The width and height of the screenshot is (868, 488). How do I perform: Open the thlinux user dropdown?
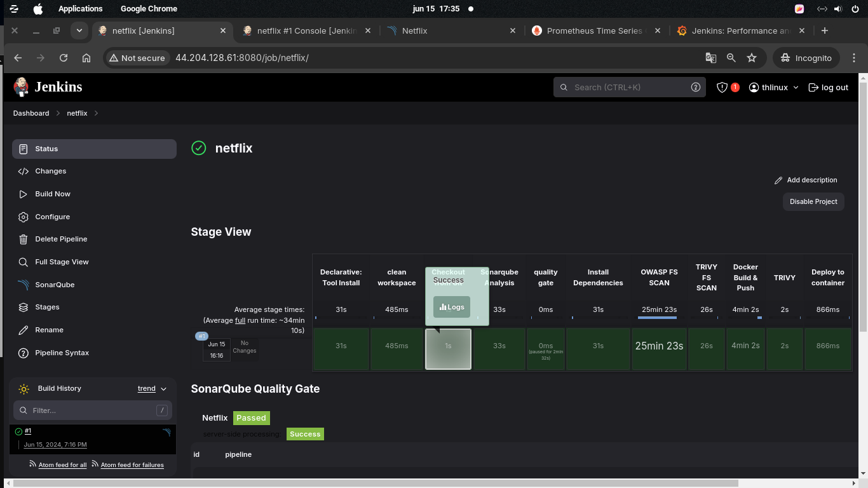coord(773,87)
